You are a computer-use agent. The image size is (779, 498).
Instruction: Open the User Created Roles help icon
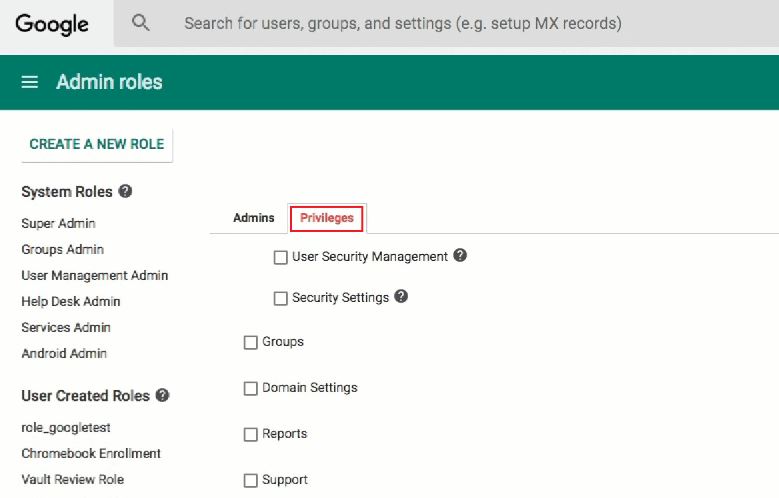pyautogui.click(x=162, y=395)
